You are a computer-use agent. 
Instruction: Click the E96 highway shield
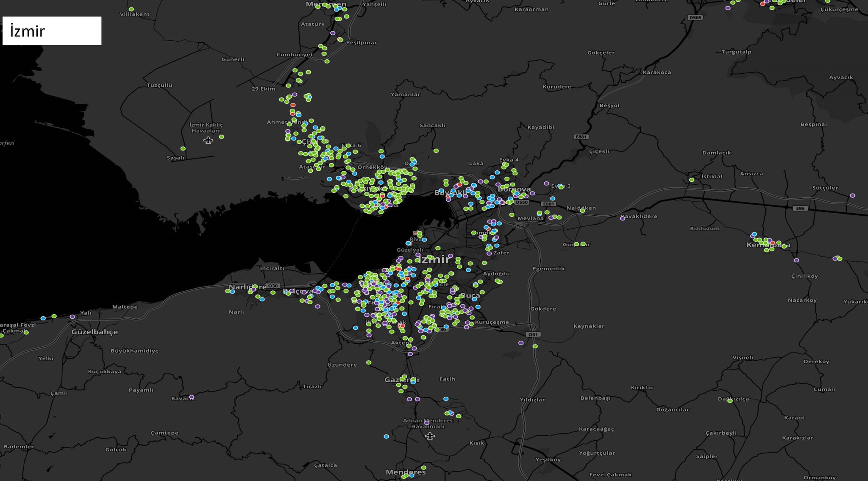(800, 208)
